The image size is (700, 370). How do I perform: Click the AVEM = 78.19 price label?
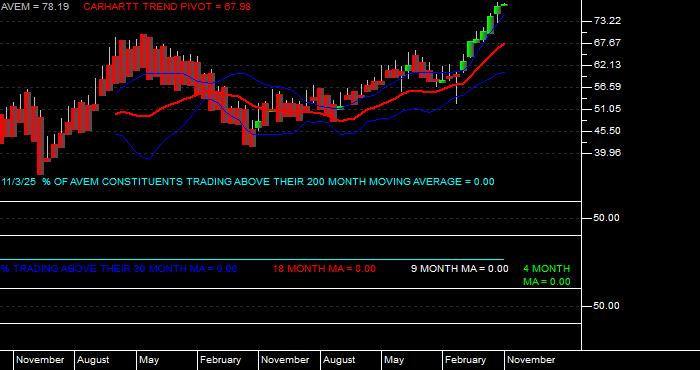[x=34, y=7]
